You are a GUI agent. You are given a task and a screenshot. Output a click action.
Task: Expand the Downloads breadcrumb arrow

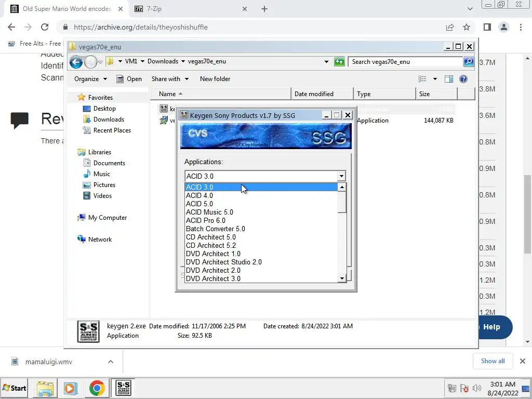point(183,61)
